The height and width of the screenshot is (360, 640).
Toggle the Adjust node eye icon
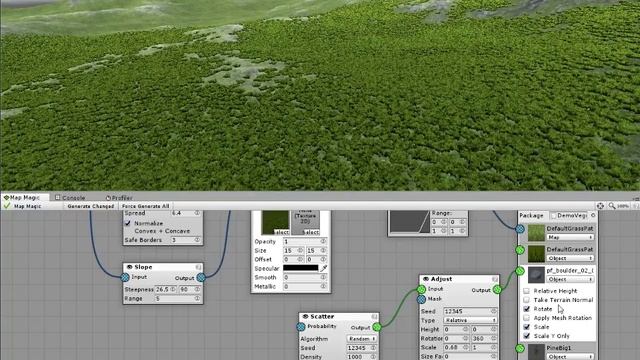426,279
